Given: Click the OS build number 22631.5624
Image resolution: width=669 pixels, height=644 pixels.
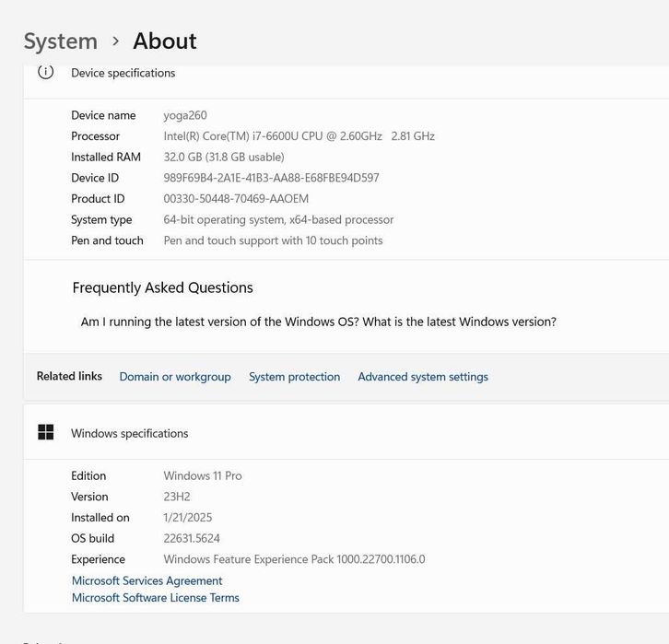Looking at the screenshot, I should (x=192, y=538).
